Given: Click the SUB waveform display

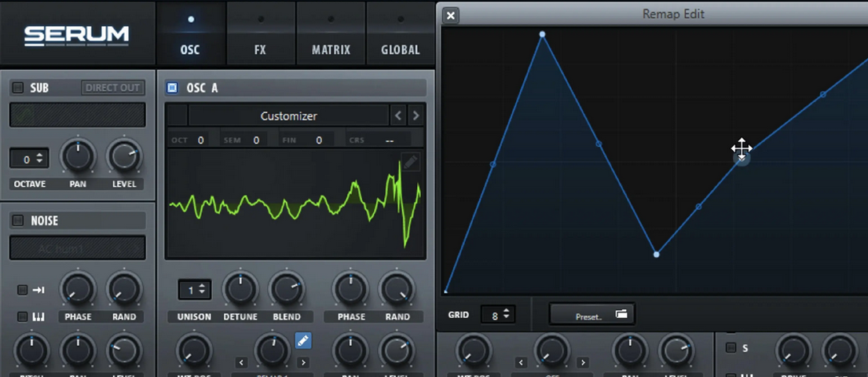Looking at the screenshot, I should point(78,115).
